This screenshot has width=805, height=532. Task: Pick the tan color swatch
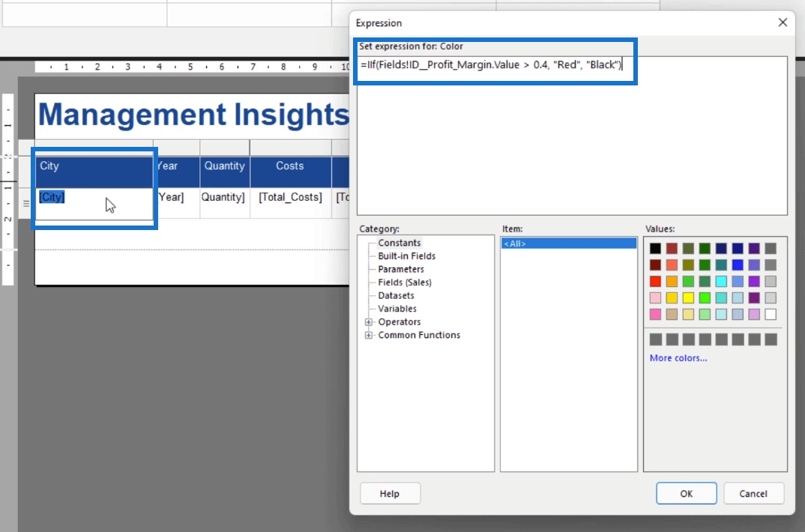pos(672,314)
